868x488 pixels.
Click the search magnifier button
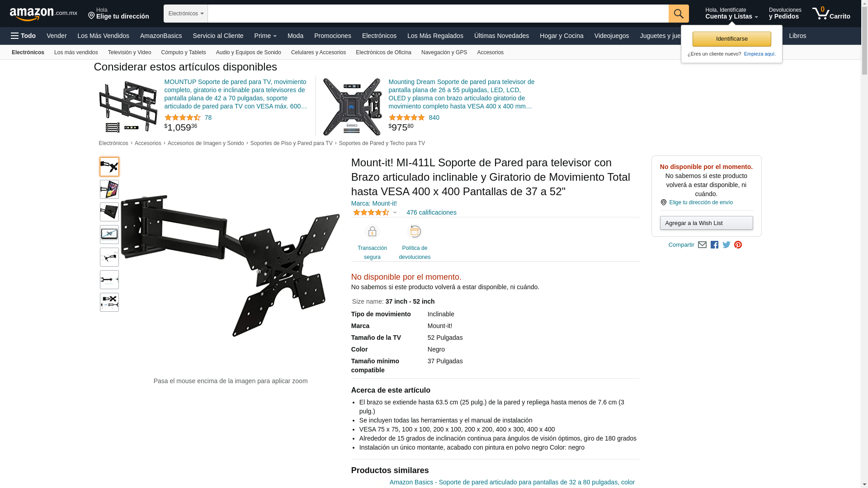[679, 14]
